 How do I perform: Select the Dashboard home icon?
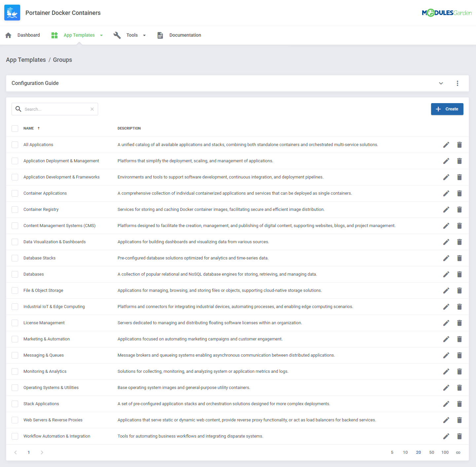tap(8, 35)
